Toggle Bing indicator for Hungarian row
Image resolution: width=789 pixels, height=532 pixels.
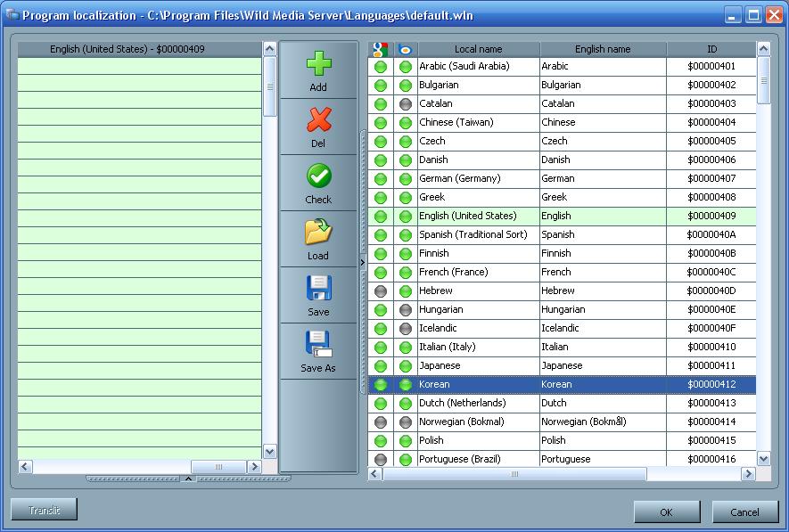pyautogui.click(x=406, y=310)
